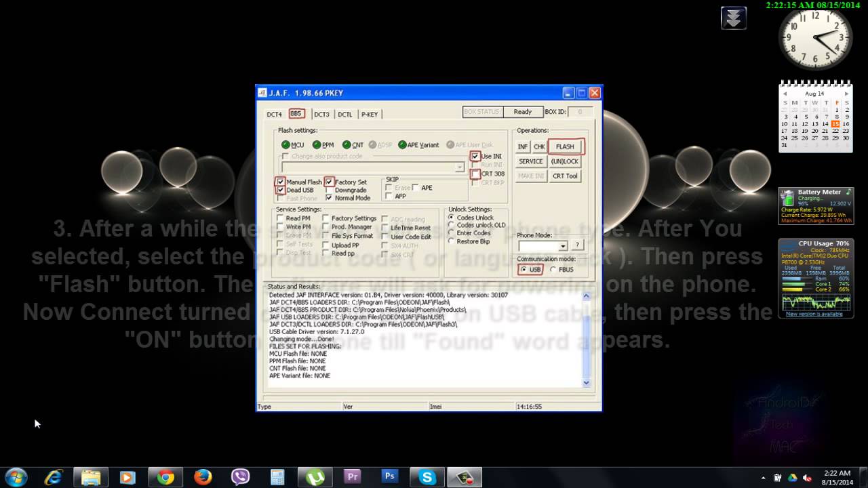
Task: Select USB communication mode
Action: click(x=523, y=270)
